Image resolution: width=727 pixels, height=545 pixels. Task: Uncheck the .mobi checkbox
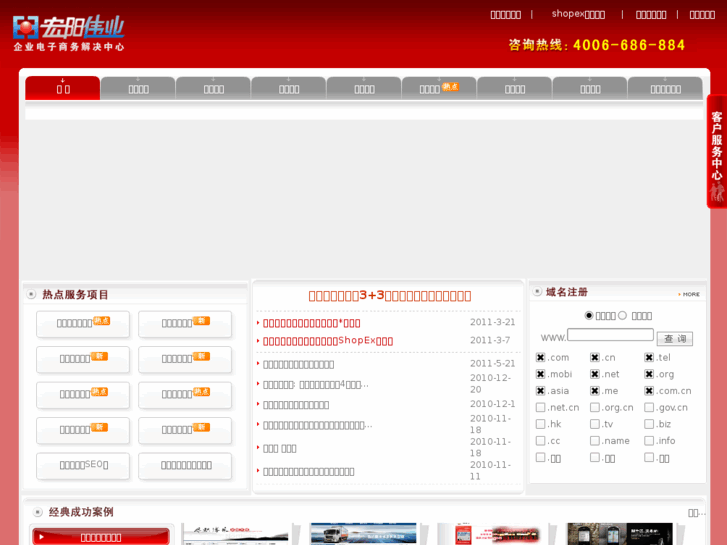coord(540,374)
